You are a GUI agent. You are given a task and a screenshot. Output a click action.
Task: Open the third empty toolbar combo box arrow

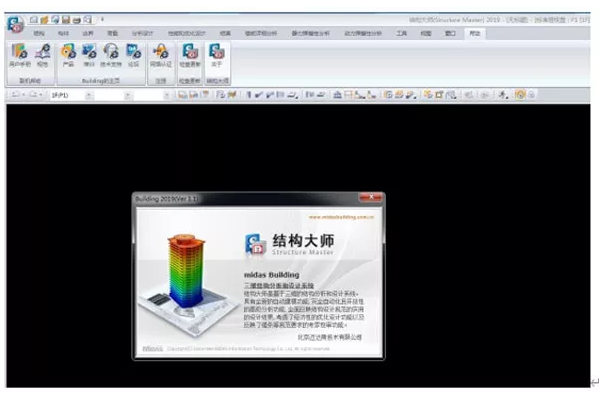(166, 95)
